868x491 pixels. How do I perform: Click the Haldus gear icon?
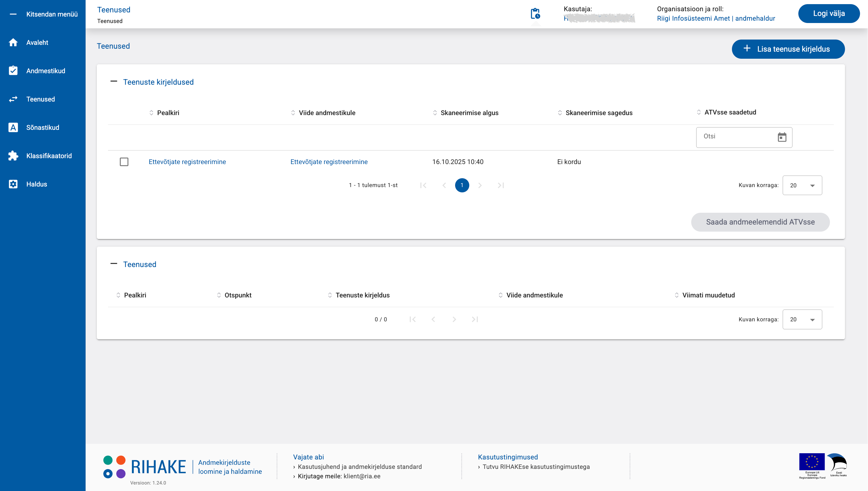(13, 184)
